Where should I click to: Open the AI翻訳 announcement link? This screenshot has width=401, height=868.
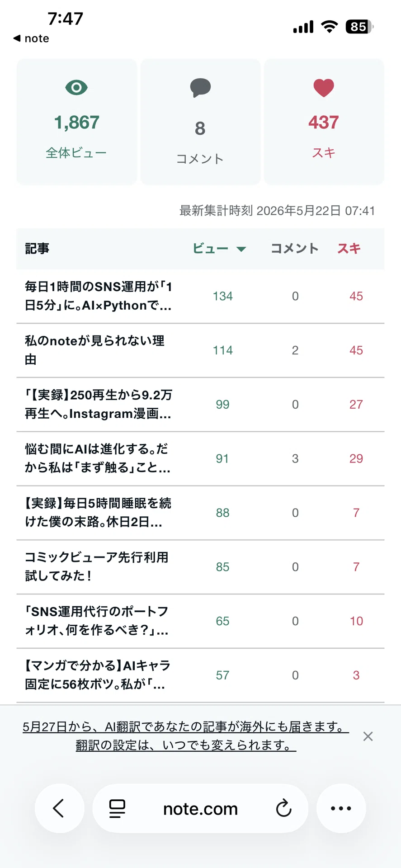[x=186, y=727]
